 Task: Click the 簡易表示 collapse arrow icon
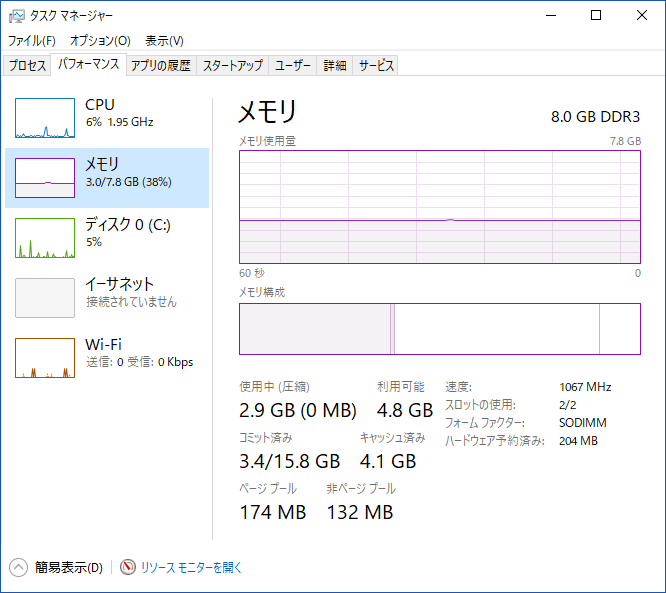click(18, 567)
